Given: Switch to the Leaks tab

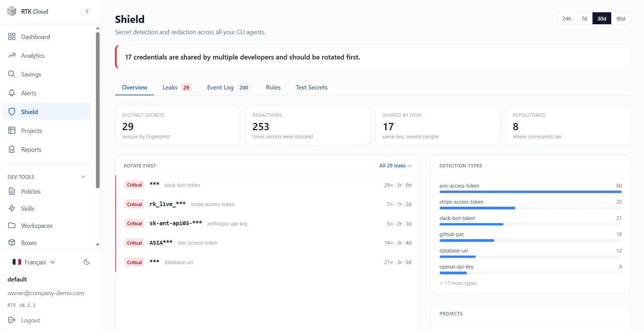Looking at the screenshot, I should (177, 87).
